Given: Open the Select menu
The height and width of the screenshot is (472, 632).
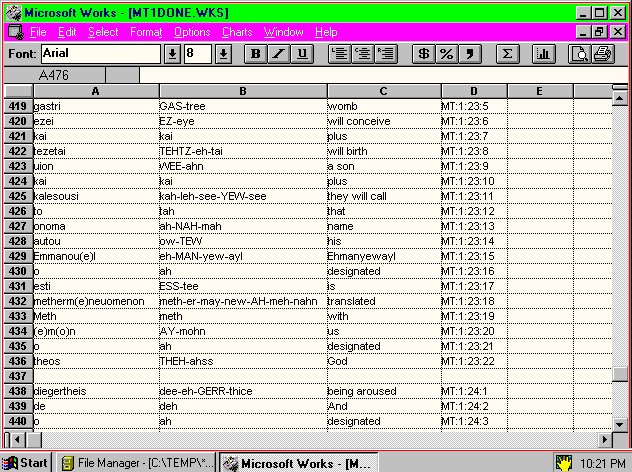Looking at the screenshot, I should pyautogui.click(x=103, y=32).
